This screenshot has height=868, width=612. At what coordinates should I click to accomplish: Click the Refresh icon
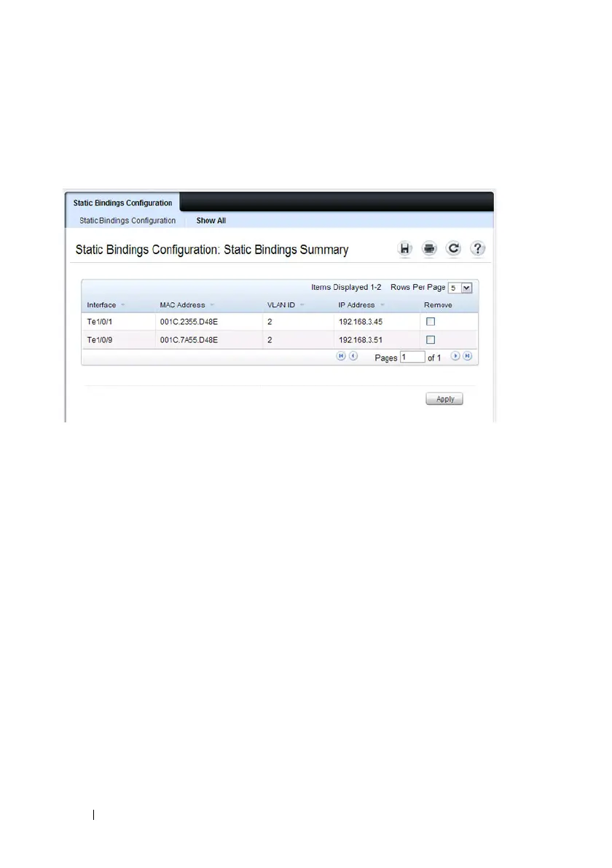[453, 249]
